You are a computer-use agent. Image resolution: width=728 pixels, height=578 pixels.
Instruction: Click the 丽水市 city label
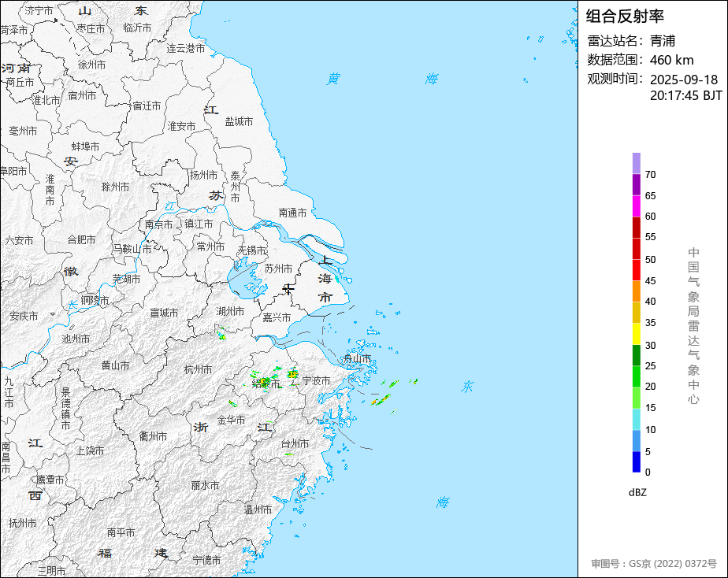[x=205, y=486]
